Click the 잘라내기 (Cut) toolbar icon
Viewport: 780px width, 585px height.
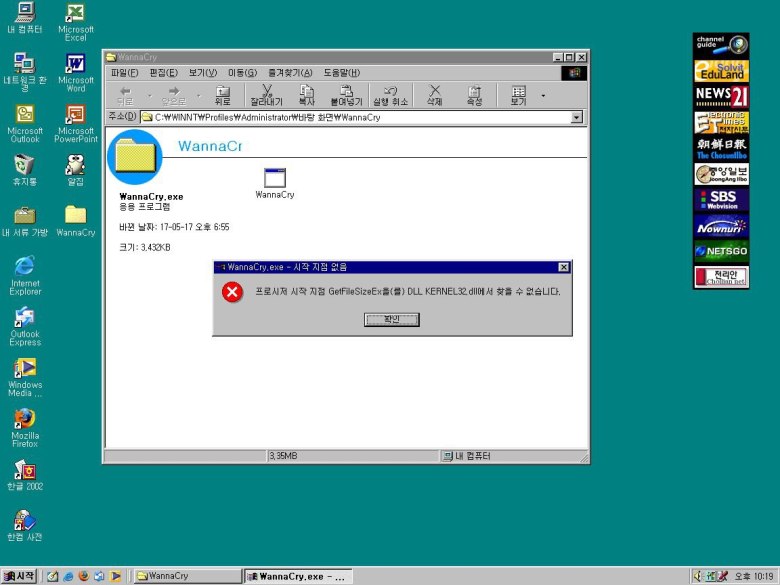(x=266, y=95)
